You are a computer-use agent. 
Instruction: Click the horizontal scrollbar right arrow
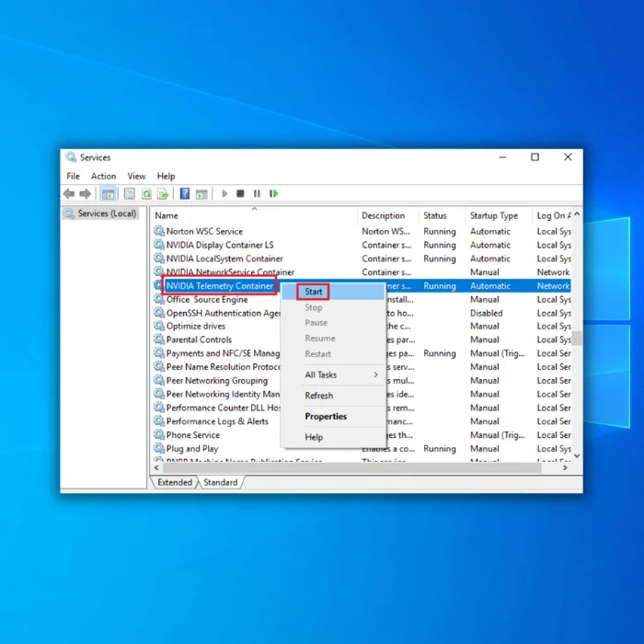(x=566, y=467)
